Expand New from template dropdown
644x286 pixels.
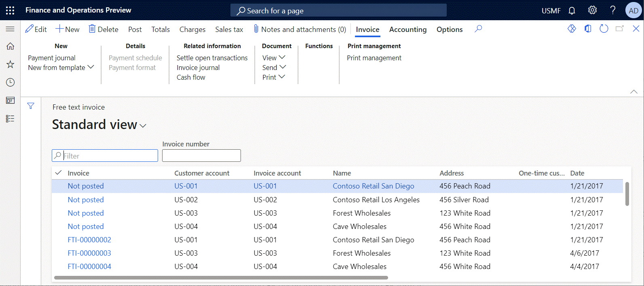click(x=61, y=68)
